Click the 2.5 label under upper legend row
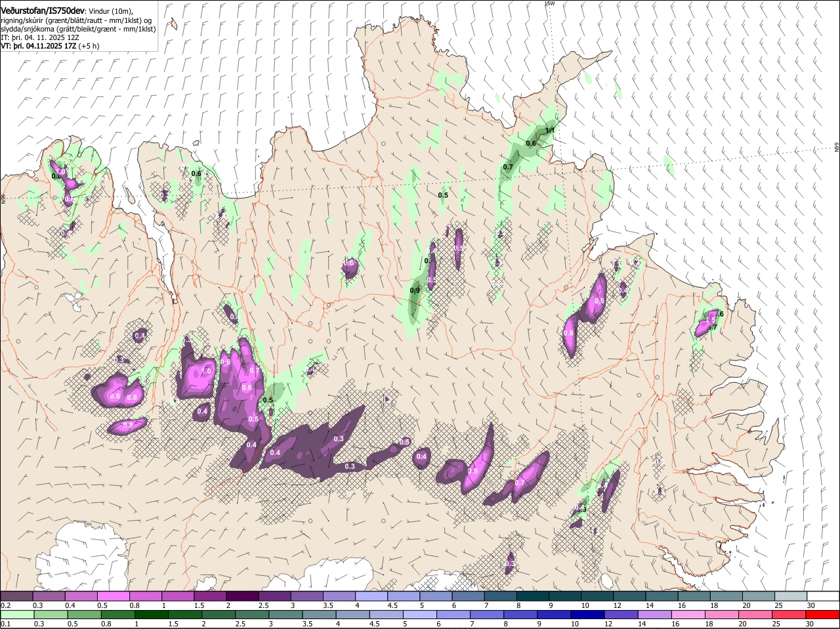The height and width of the screenshot is (629, 840). pos(263,605)
